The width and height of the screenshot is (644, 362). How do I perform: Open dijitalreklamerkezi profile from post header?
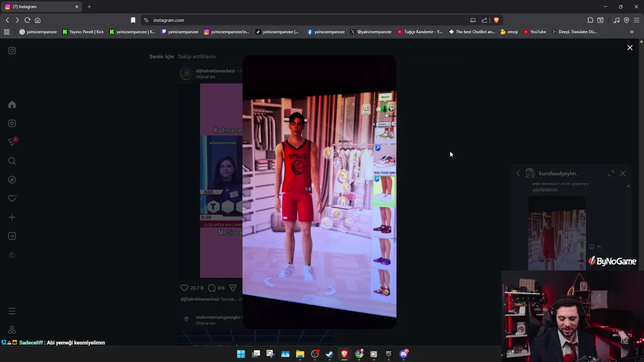[x=215, y=71]
